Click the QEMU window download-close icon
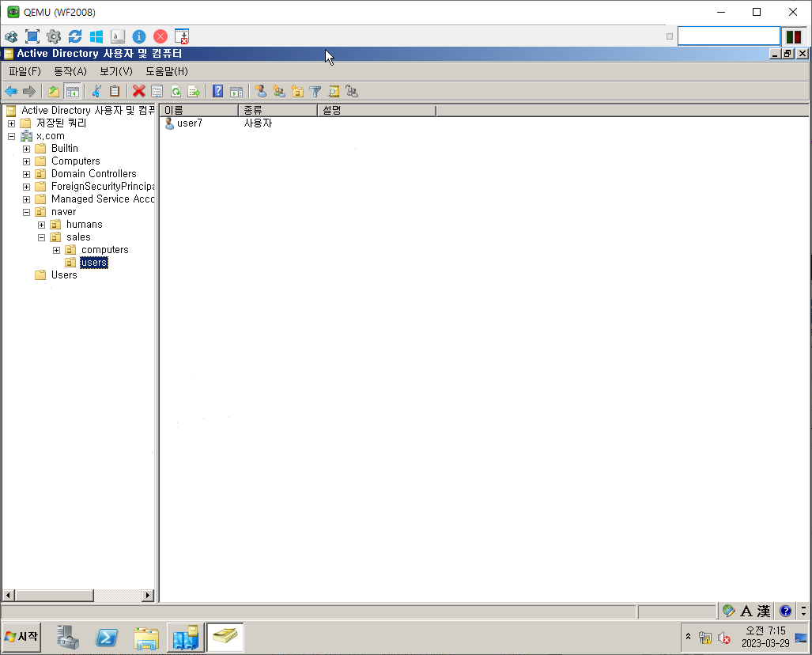The image size is (812, 655). coord(182,37)
